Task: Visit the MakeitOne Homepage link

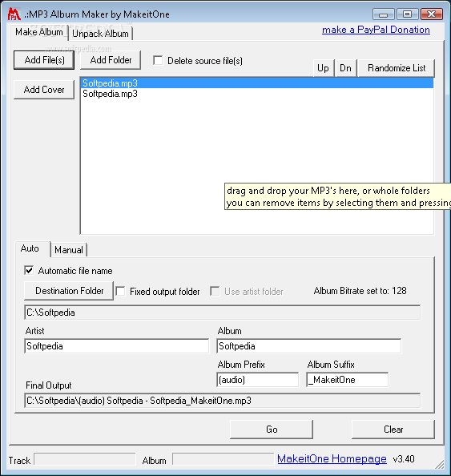Action: click(332, 458)
